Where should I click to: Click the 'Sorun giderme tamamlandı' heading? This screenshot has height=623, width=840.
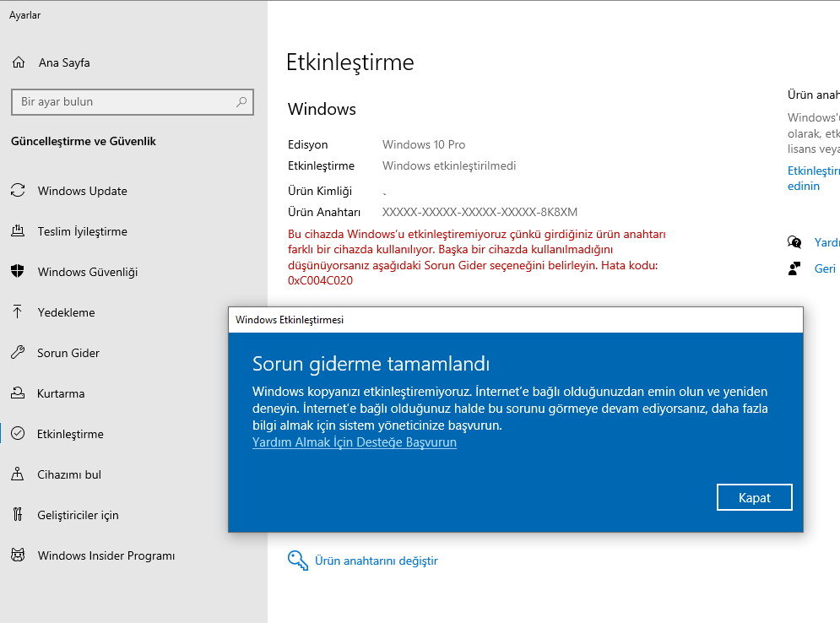click(x=371, y=364)
